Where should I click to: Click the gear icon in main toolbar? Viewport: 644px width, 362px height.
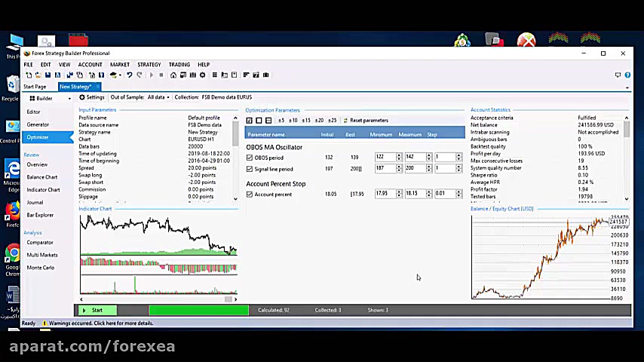click(203, 75)
